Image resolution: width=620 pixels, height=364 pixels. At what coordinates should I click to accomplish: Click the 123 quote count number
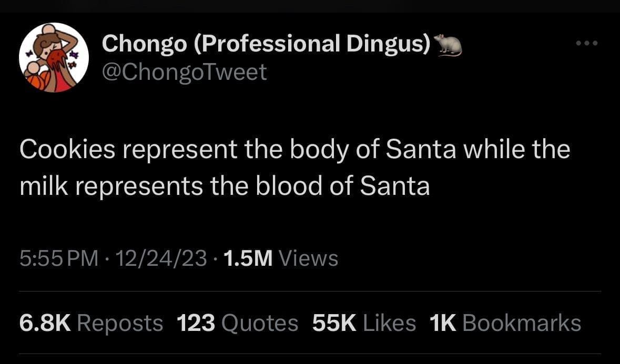point(196,323)
